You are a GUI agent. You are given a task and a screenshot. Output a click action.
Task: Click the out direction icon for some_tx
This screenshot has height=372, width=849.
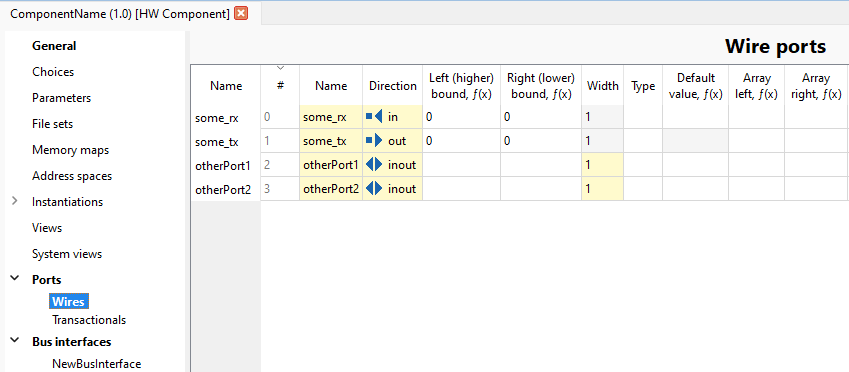(x=374, y=141)
